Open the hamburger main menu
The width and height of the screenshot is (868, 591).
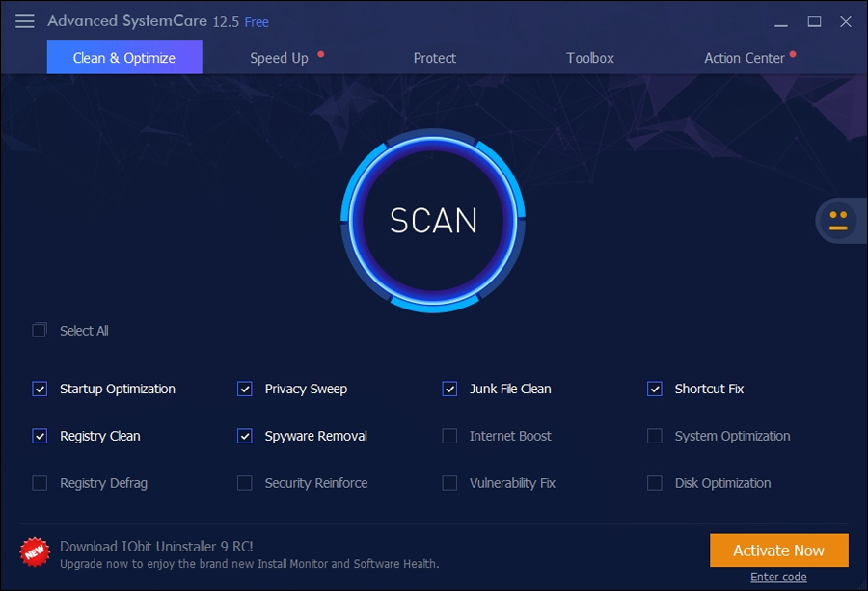tap(25, 21)
